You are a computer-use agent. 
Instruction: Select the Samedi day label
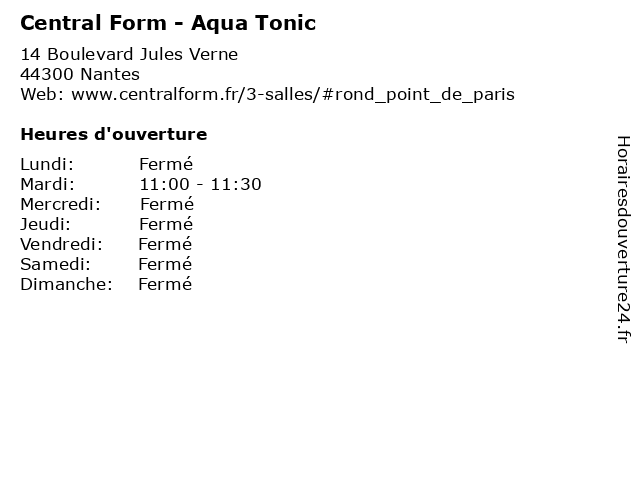[x=55, y=264]
